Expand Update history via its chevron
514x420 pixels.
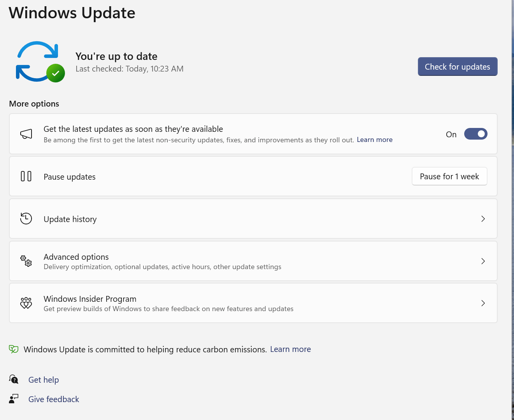(x=483, y=219)
